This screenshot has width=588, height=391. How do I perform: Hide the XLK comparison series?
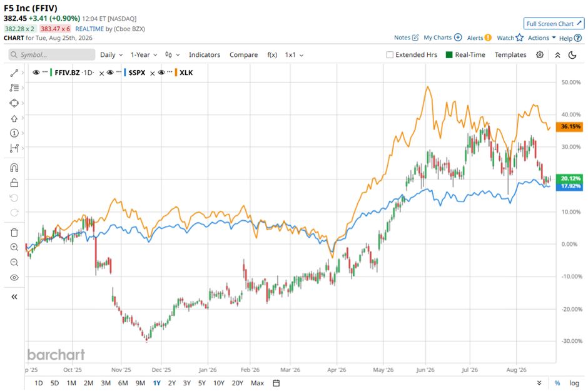pyautogui.click(x=161, y=73)
